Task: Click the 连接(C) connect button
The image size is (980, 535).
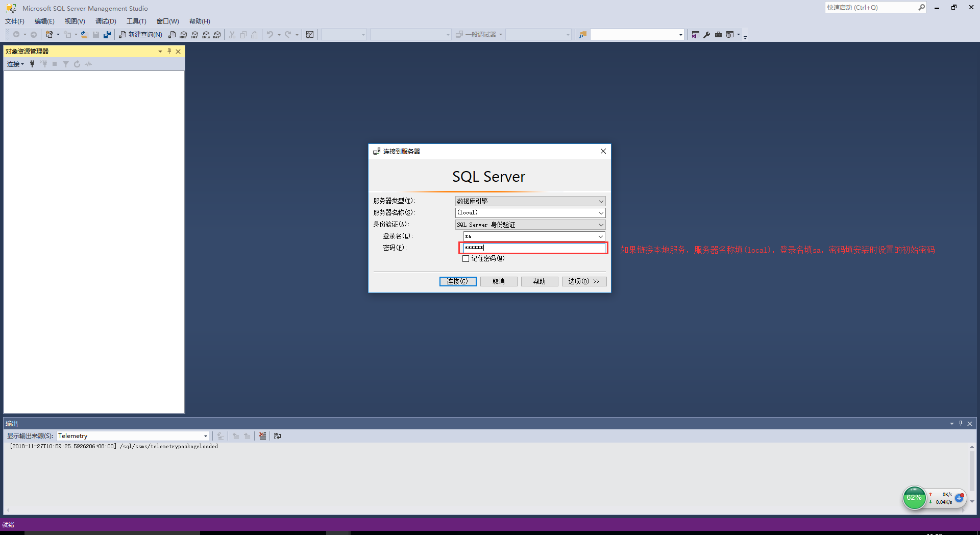Action: point(457,281)
